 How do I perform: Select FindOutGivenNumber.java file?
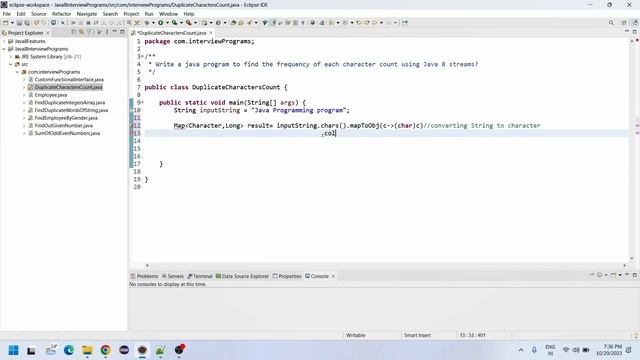63,125
